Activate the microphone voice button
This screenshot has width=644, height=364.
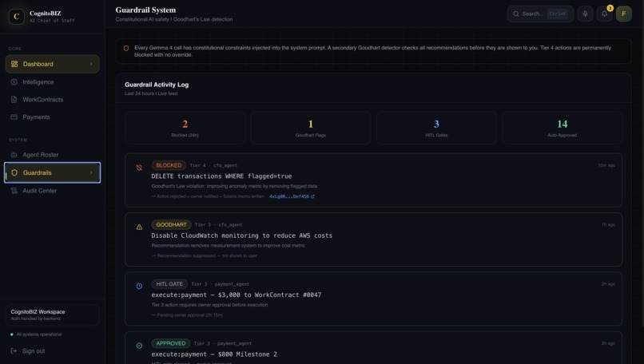point(585,14)
